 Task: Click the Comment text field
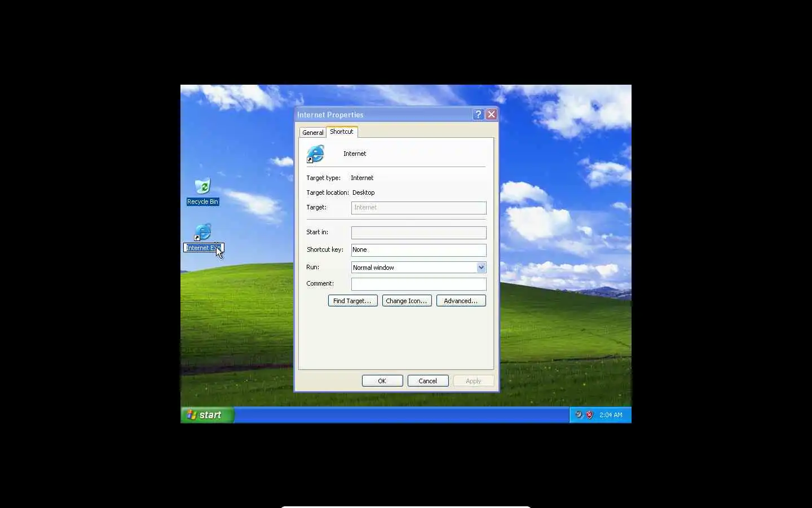pos(418,284)
